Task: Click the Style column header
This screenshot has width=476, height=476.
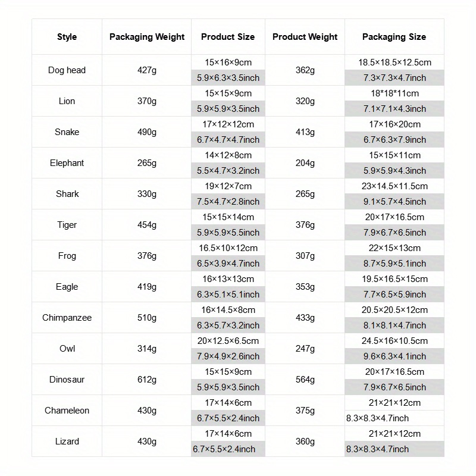Action: click(67, 37)
